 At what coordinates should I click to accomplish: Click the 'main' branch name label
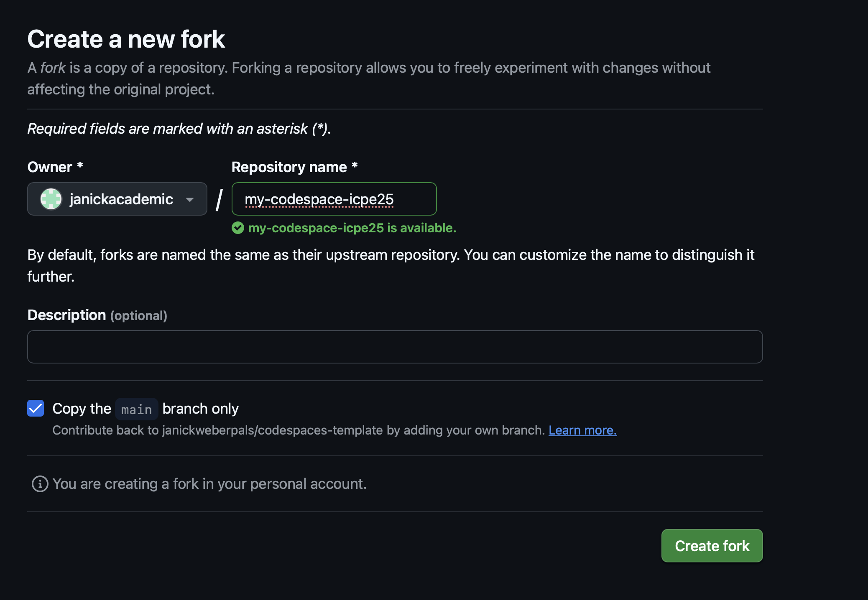click(x=137, y=409)
